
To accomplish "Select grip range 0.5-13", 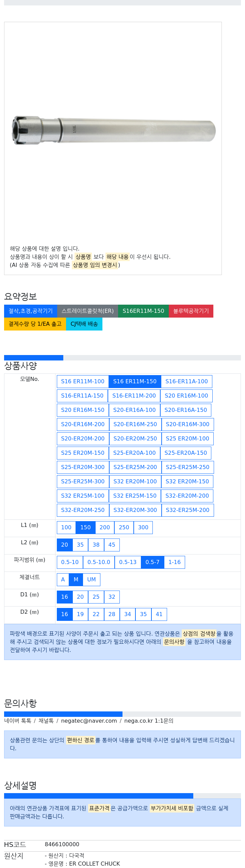I will pos(128,562).
